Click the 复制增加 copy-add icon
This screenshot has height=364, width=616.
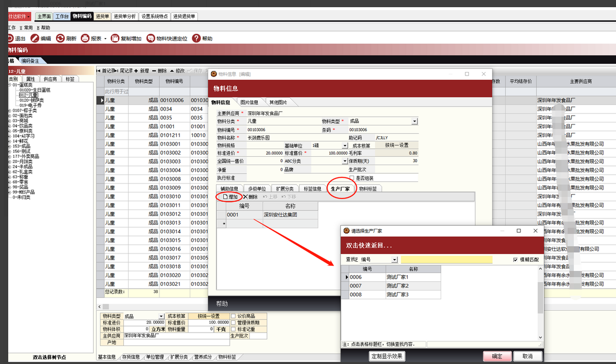(x=115, y=38)
